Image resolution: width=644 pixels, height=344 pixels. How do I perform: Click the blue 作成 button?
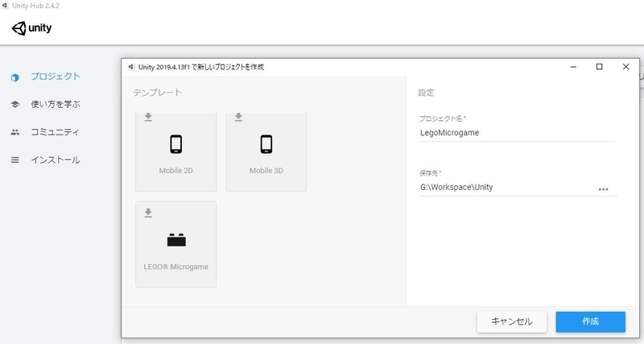click(x=591, y=321)
